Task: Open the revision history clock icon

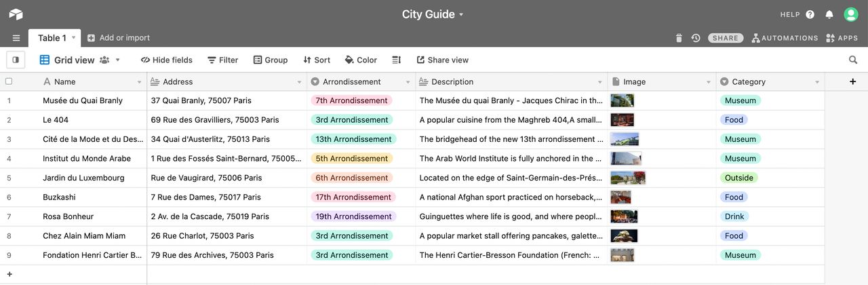Action: pos(696,38)
